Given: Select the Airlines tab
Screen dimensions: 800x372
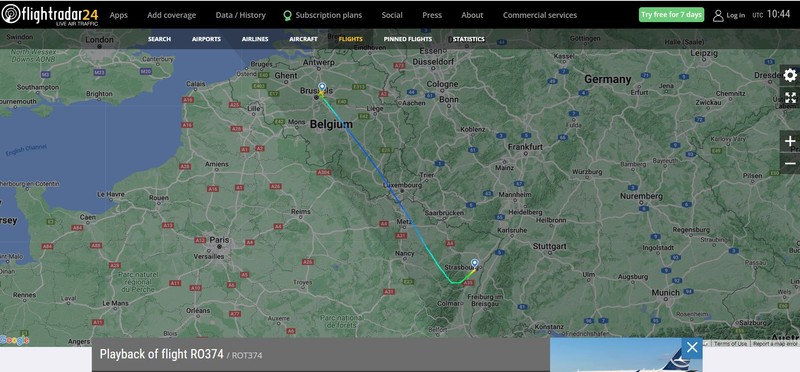Looking at the screenshot, I should point(255,39).
